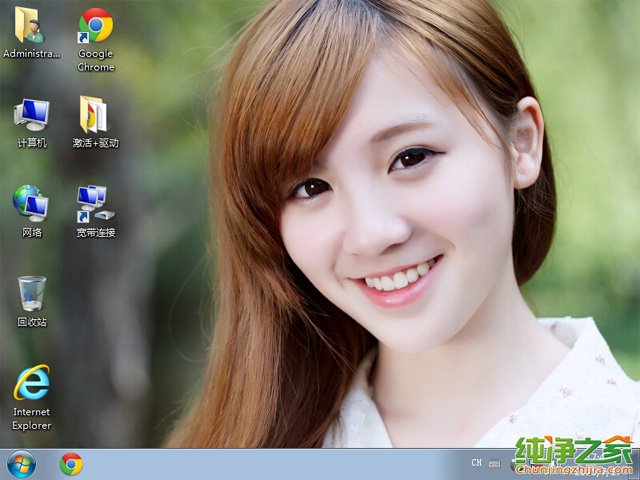Open the Windows Start menu orb
The height and width of the screenshot is (480, 640).
point(20,464)
